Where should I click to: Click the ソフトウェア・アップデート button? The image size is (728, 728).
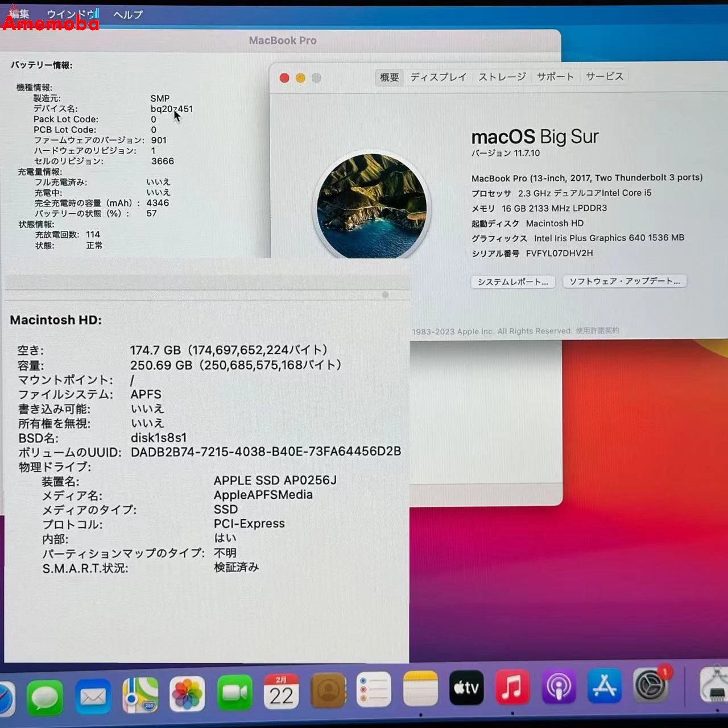click(x=624, y=280)
